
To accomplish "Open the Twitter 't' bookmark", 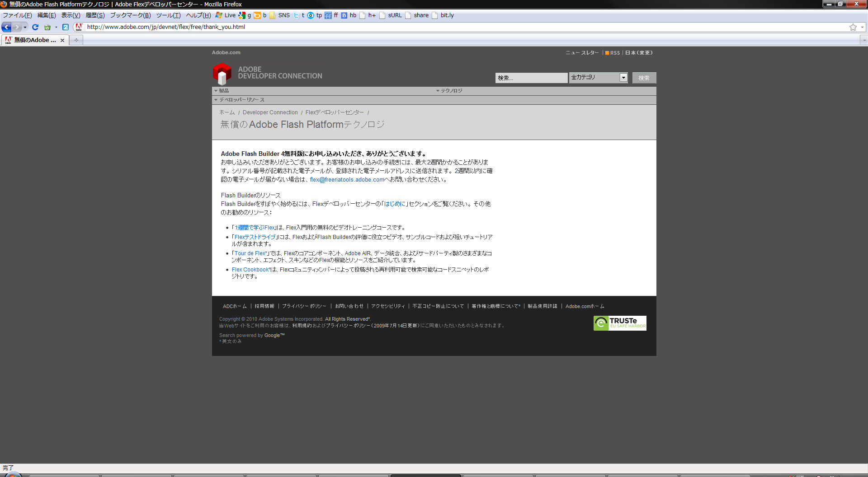I will pos(299,15).
